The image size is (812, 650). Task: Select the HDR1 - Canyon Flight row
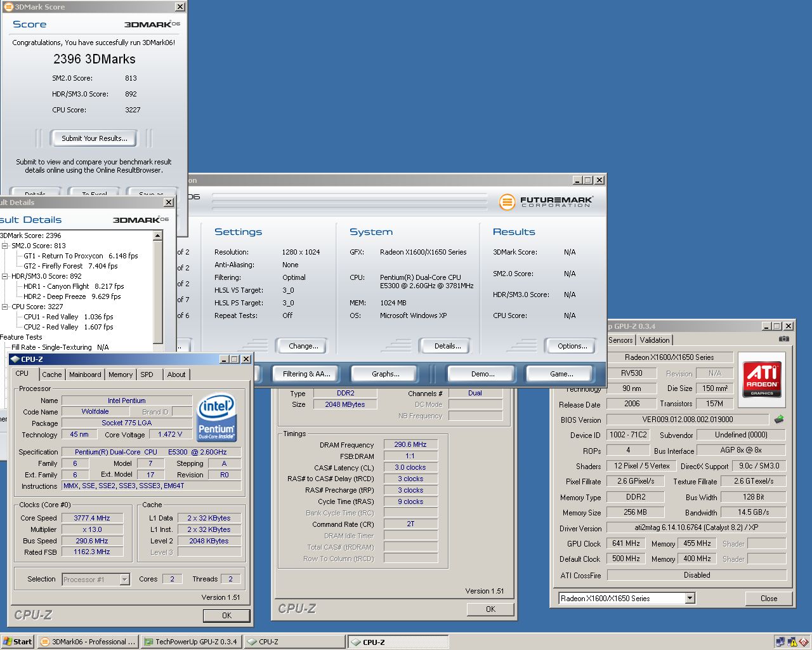[74, 286]
